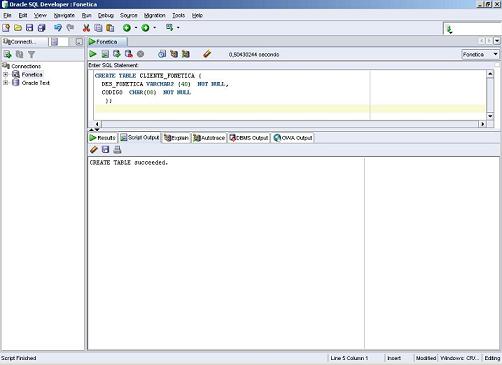Select the Oracle Text connection in tree

pos(36,83)
